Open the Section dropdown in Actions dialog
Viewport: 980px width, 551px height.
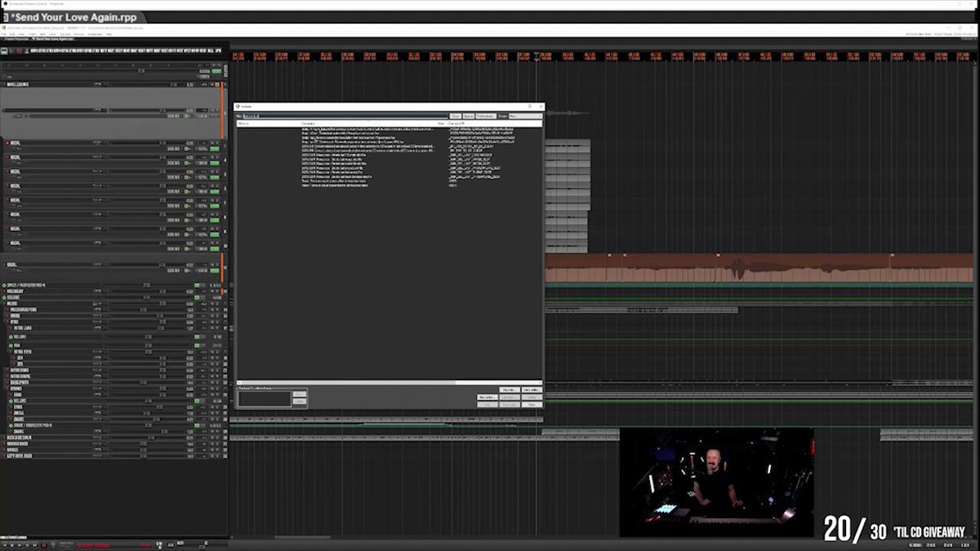pos(525,116)
